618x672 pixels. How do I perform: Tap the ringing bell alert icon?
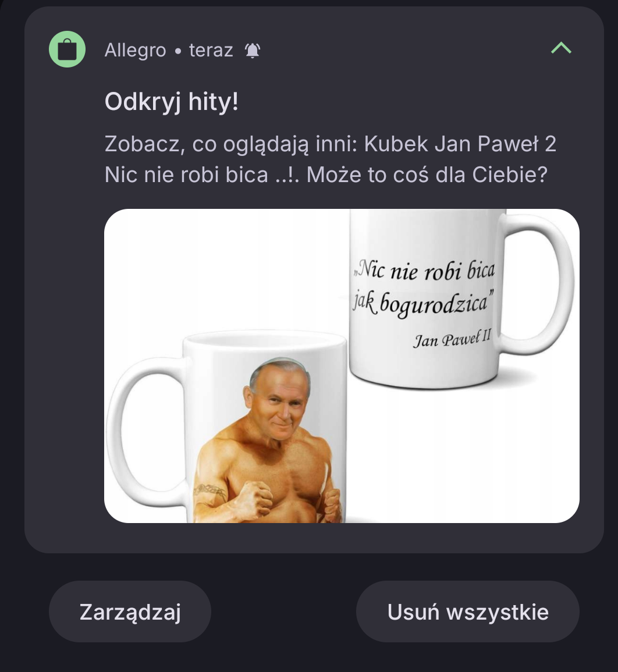[x=253, y=51]
